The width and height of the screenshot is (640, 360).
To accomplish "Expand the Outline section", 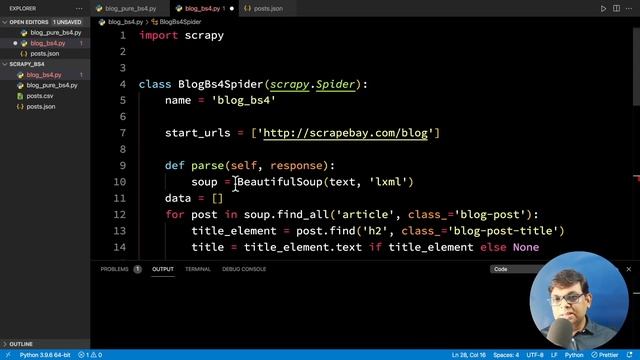I will point(45,344).
